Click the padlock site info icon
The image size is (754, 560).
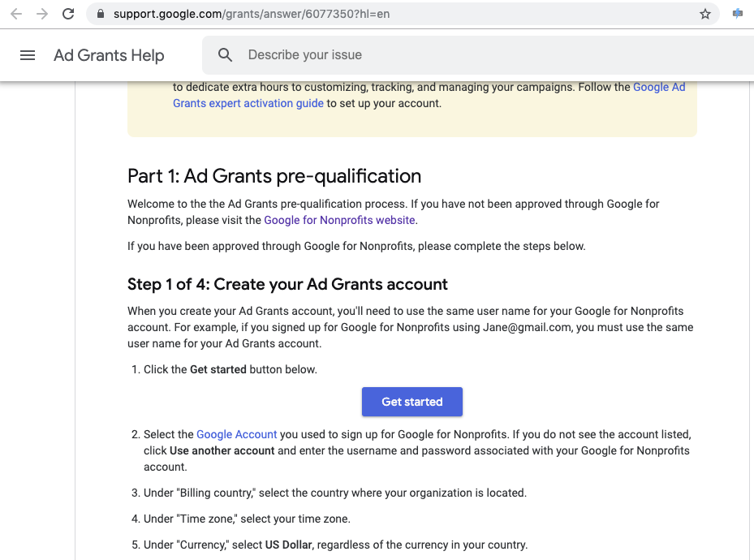click(x=101, y=14)
